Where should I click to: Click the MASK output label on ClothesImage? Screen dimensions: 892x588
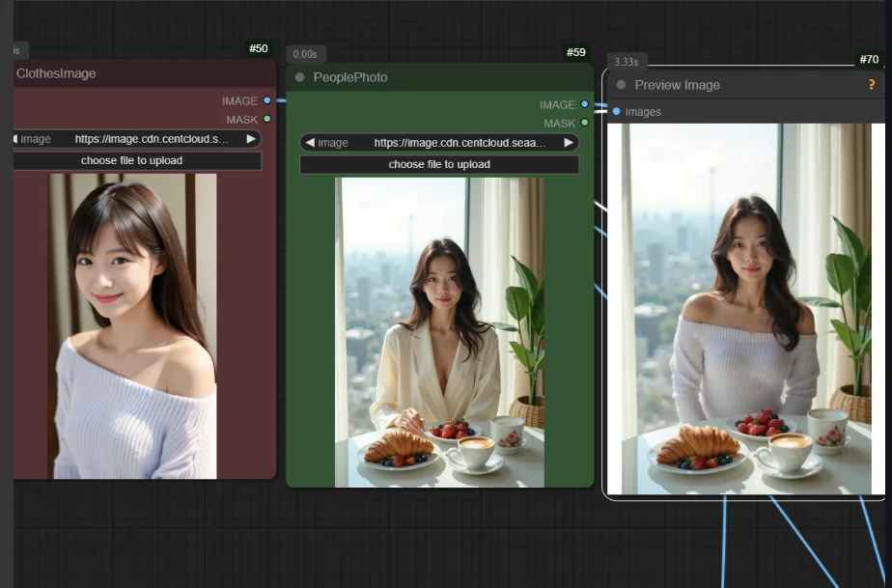pyautogui.click(x=241, y=120)
